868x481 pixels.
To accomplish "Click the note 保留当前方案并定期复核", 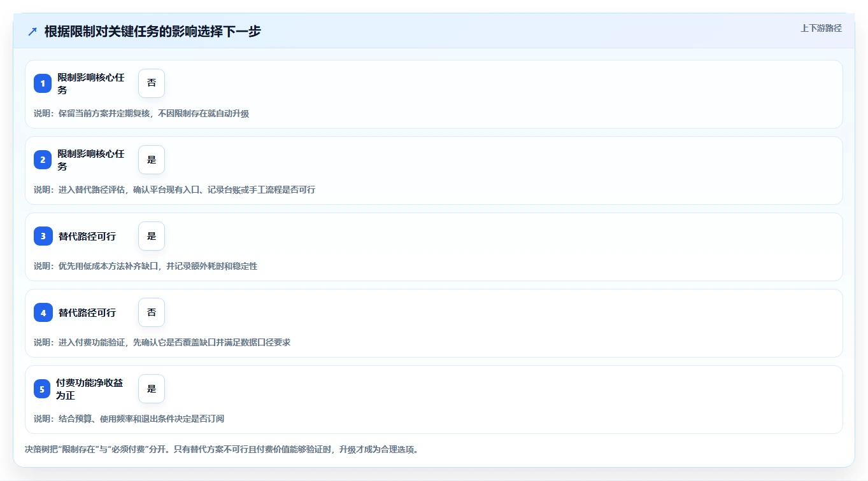I will coord(141,113).
